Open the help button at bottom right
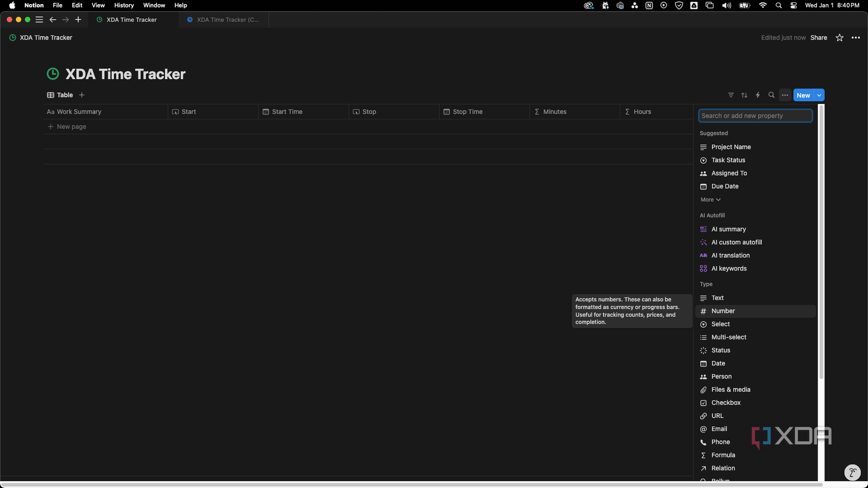The image size is (868, 488). point(852,472)
